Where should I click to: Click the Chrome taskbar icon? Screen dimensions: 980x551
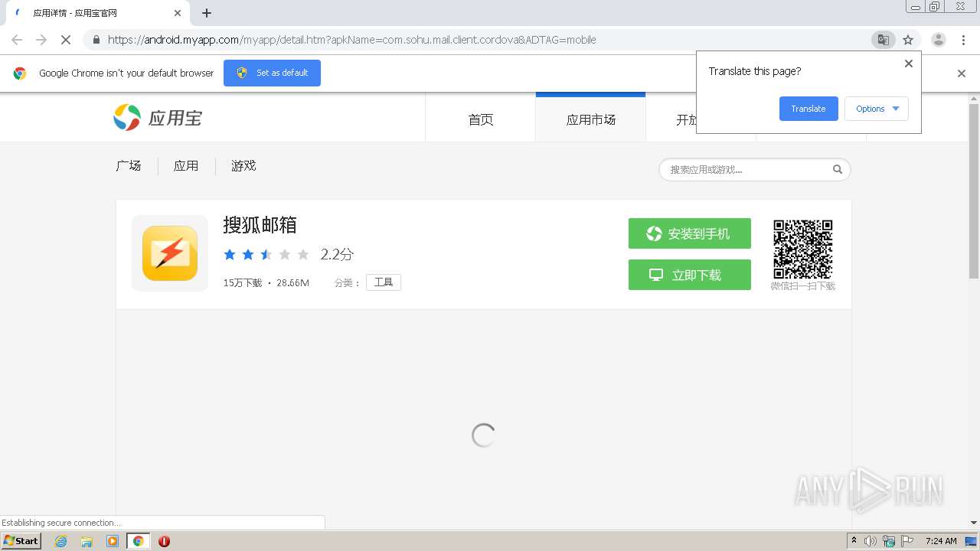tap(138, 541)
